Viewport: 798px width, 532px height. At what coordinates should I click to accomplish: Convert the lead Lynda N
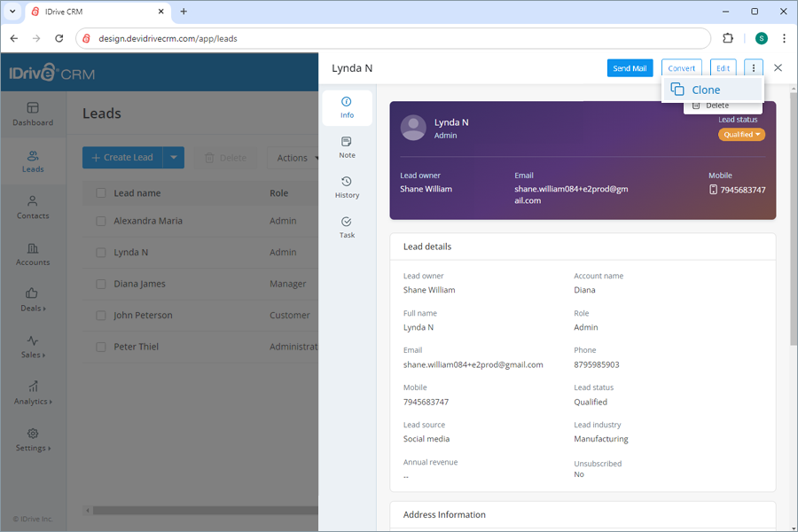(x=681, y=67)
